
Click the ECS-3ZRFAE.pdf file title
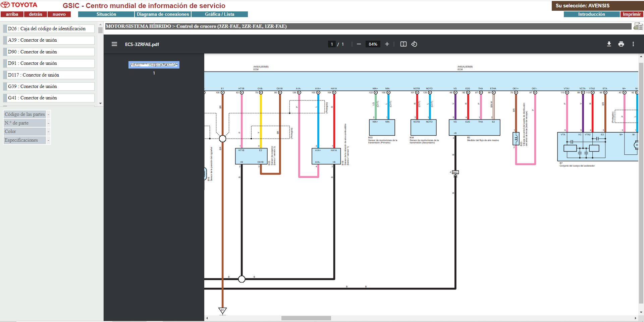coord(142,44)
